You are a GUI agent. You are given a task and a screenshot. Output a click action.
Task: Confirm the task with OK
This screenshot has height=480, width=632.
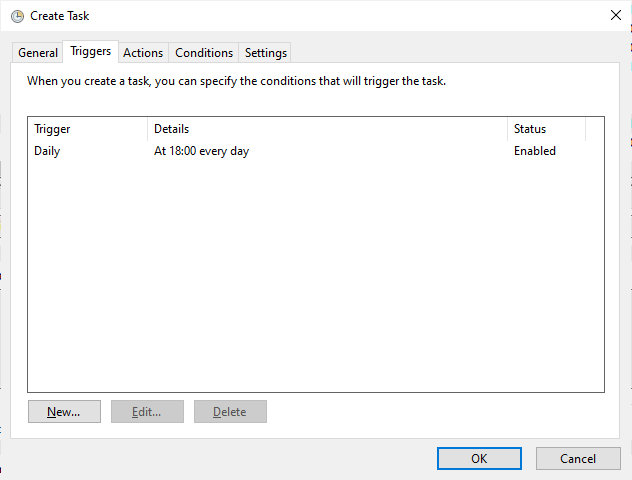(x=479, y=458)
